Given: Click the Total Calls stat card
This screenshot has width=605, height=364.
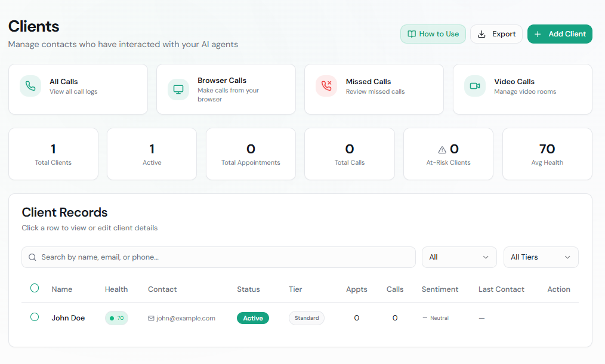Looking at the screenshot, I should click(350, 154).
